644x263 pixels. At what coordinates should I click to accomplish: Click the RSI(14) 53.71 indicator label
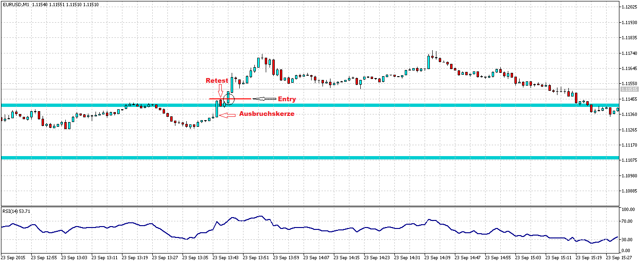[x=17, y=211]
